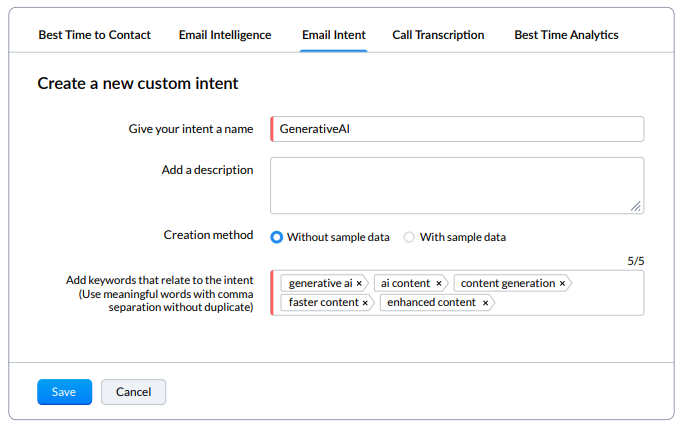Open the Best Time to Contact tab
The width and height of the screenshot is (683, 426).
(x=95, y=35)
